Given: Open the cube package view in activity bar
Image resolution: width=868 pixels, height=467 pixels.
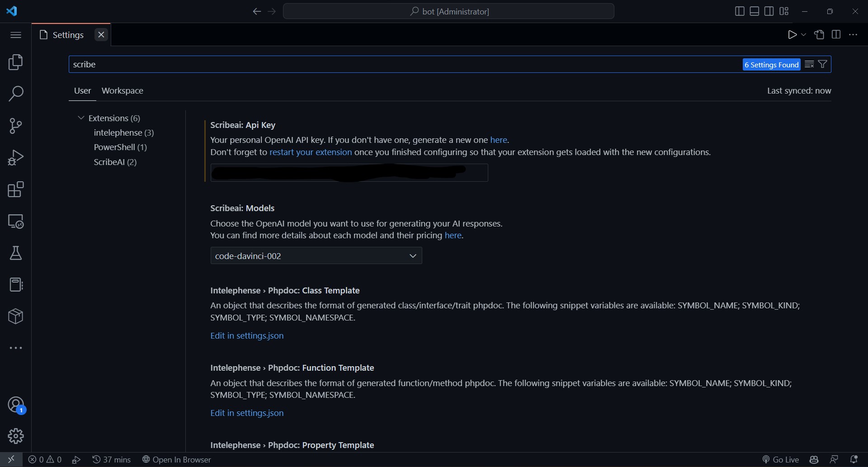Looking at the screenshot, I should [x=16, y=316].
